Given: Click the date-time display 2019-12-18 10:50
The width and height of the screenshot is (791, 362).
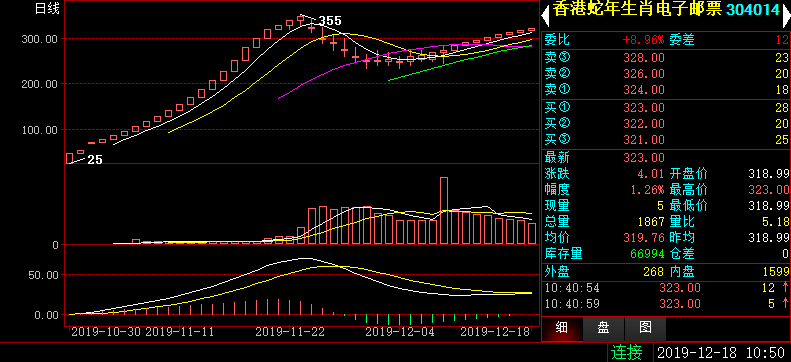Looking at the screenshot, I should coord(721,352).
